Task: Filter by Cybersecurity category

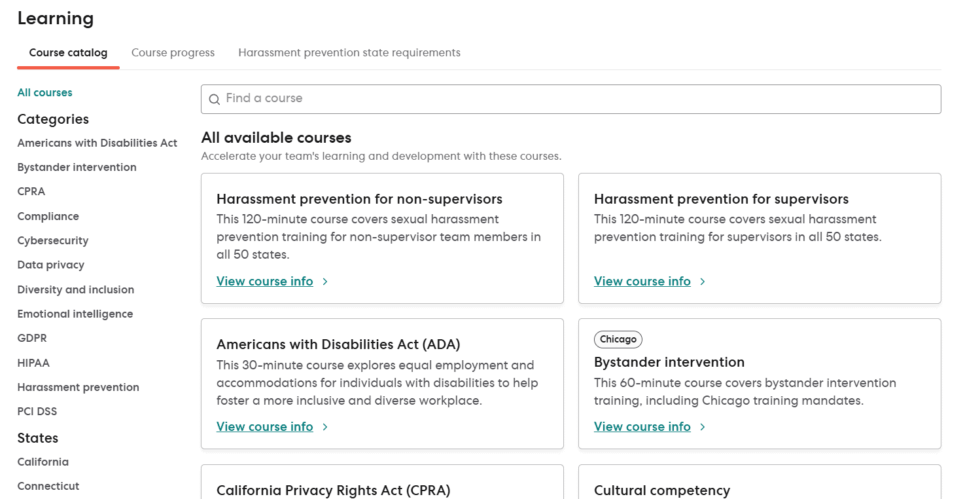Action: (53, 241)
